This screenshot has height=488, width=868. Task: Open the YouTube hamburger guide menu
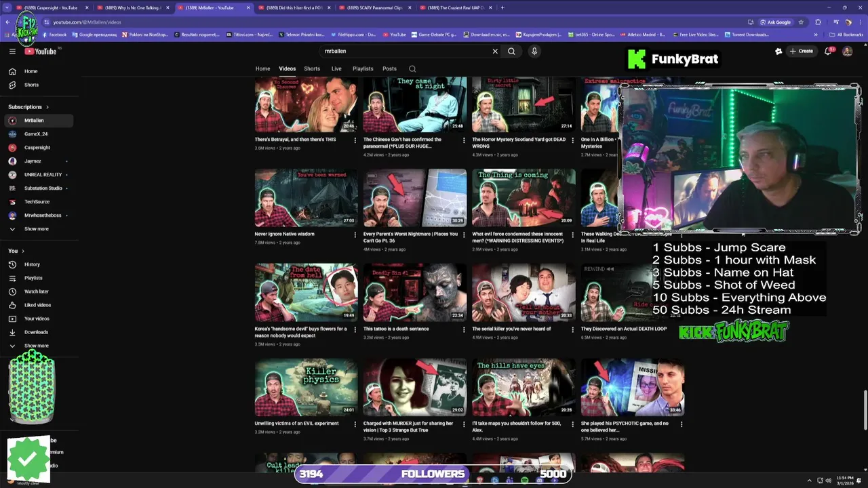[x=12, y=51]
